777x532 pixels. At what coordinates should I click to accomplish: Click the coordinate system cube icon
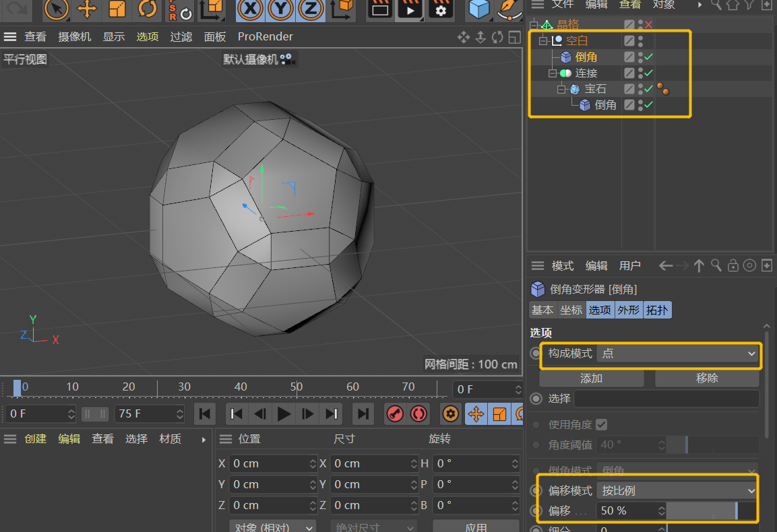pyautogui.click(x=342, y=9)
